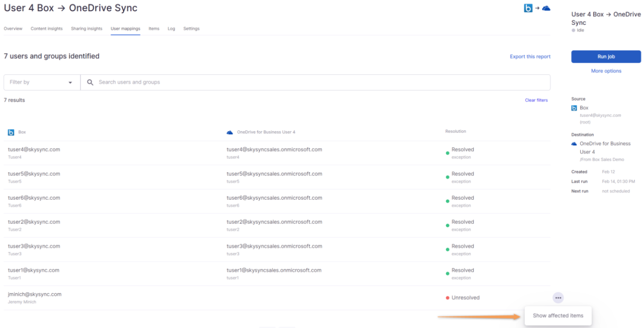Image resolution: width=644 pixels, height=328 pixels.
Task: Open More options link
Action: tap(606, 71)
